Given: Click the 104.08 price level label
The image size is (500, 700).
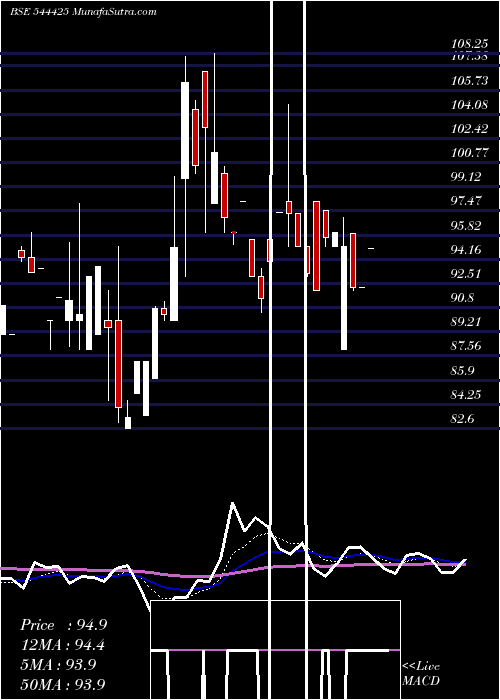Looking at the screenshot, I should coord(469,105).
